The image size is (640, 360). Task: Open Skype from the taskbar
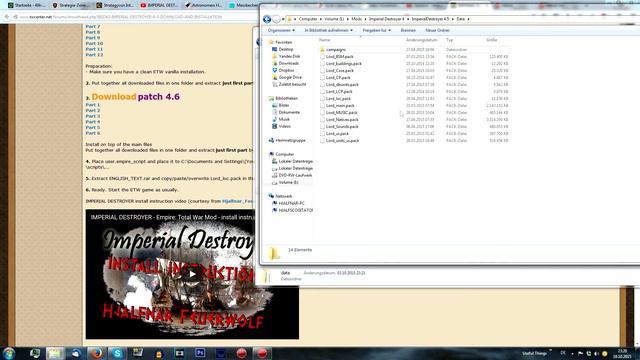pos(117,353)
